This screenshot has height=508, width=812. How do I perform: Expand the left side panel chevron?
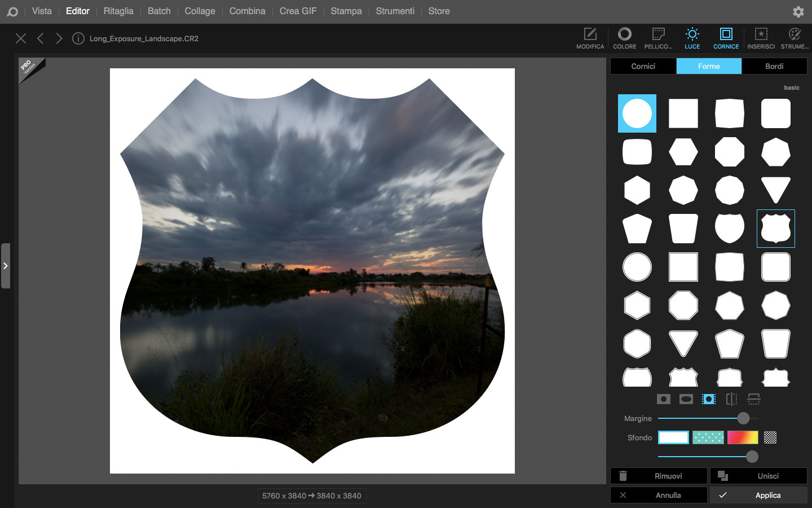coord(6,266)
